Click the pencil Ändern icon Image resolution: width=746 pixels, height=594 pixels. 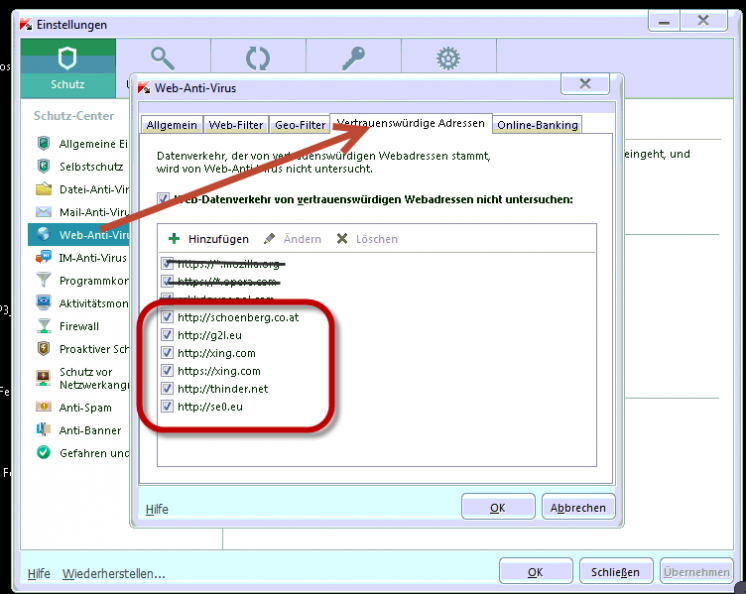[269, 238]
